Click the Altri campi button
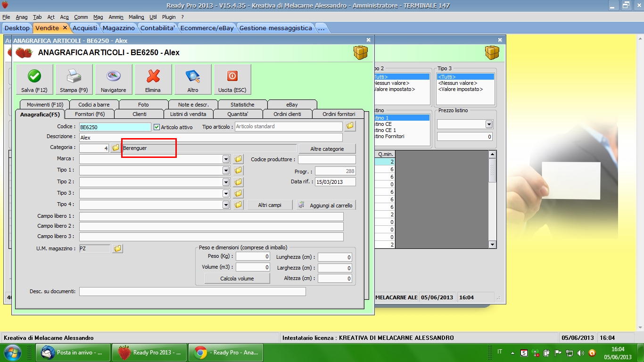This screenshot has width=644, height=362. click(x=270, y=206)
